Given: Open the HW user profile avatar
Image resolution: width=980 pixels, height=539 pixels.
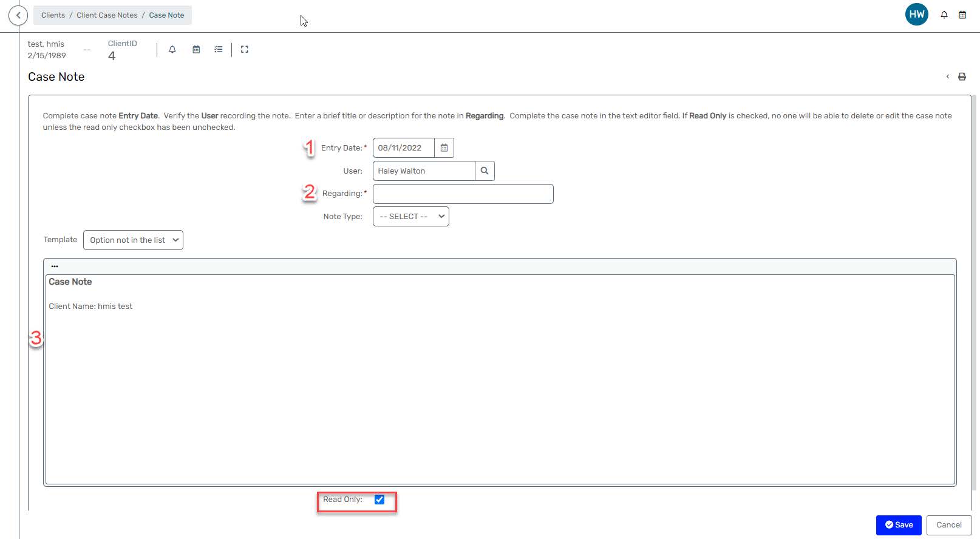Looking at the screenshot, I should click(x=916, y=15).
